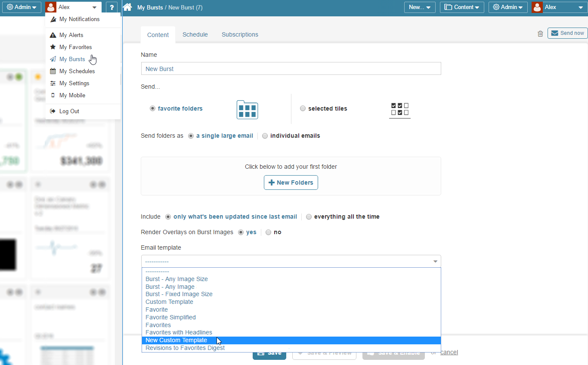Click the Log Out exit icon
The image size is (588, 365).
tap(53, 111)
